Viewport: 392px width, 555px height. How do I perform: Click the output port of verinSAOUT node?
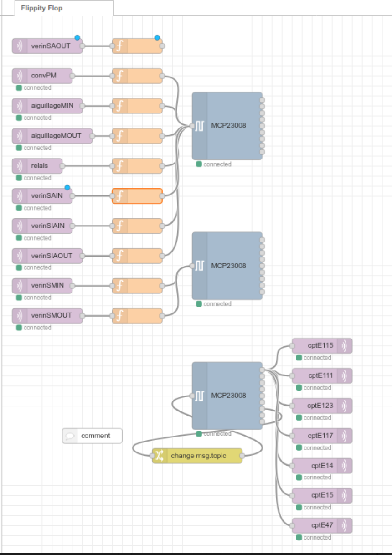tap(82, 46)
